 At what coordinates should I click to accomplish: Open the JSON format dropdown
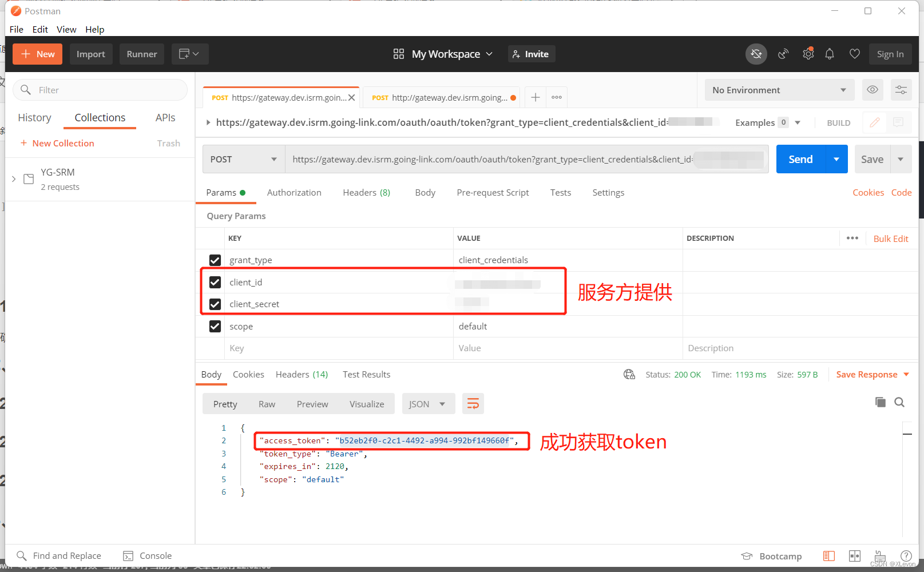[x=428, y=404]
